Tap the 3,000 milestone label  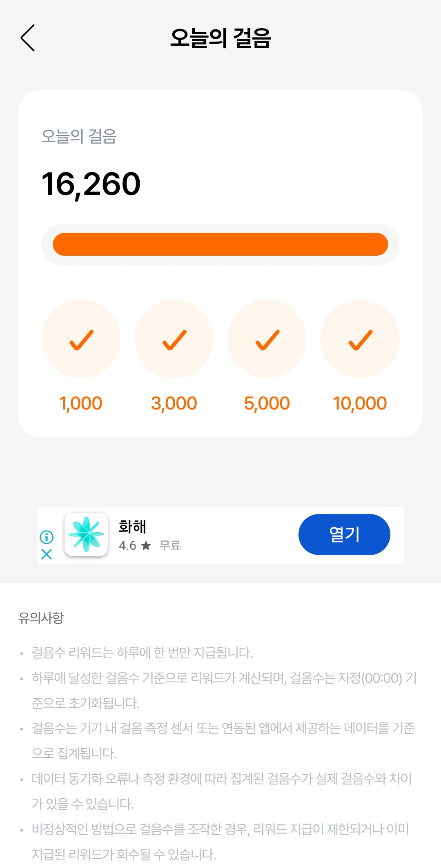coord(174,403)
